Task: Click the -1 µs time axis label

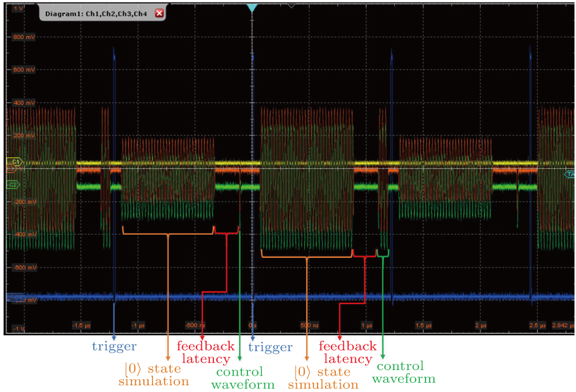Action: (138, 325)
